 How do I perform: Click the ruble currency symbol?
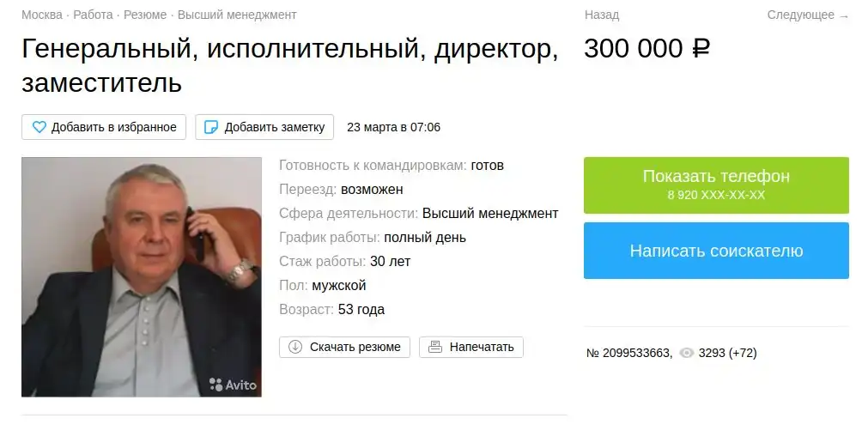click(x=701, y=49)
